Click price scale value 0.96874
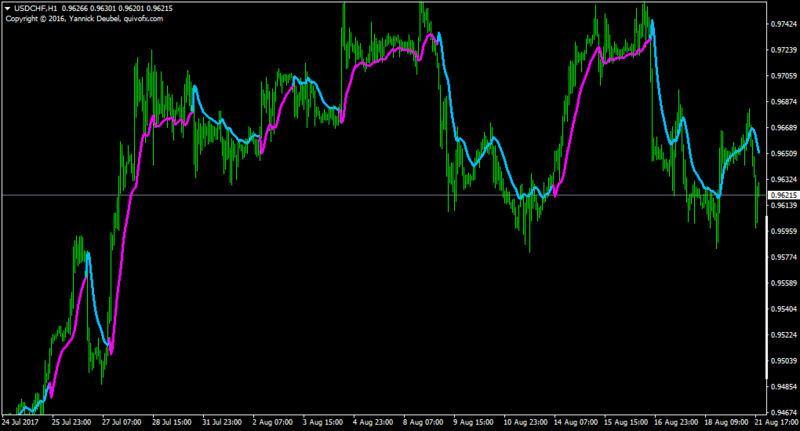Image resolution: width=800 pixels, height=431 pixels. 784,102
